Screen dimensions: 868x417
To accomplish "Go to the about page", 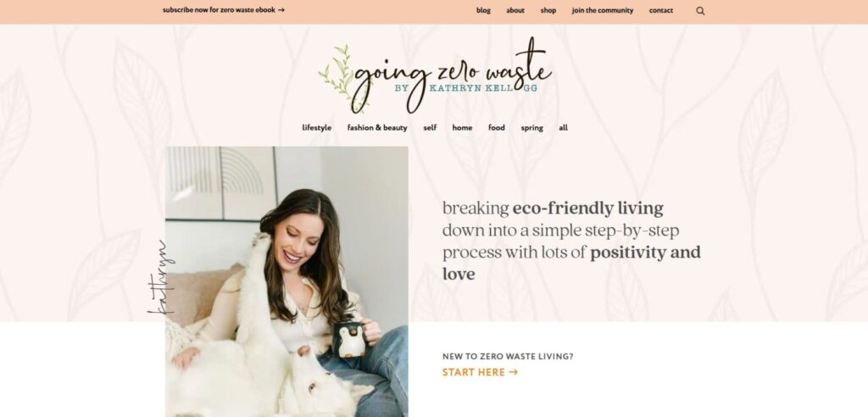I will (x=515, y=10).
